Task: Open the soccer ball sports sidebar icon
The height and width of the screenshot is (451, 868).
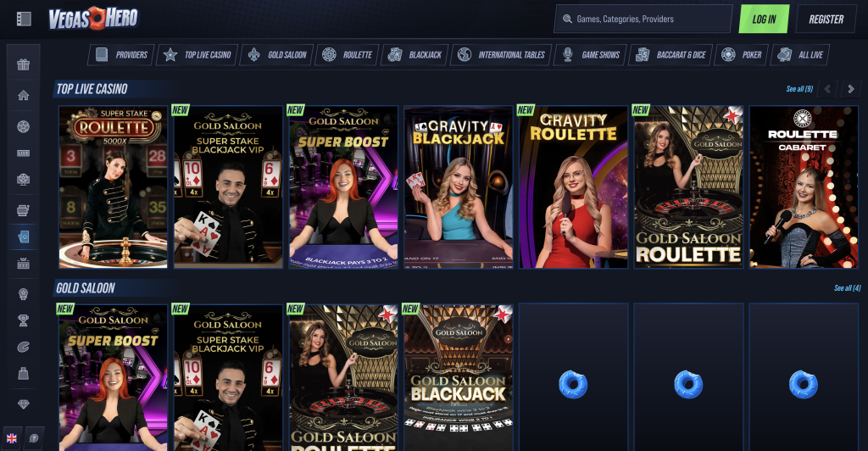Action: [x=23, y=126]
